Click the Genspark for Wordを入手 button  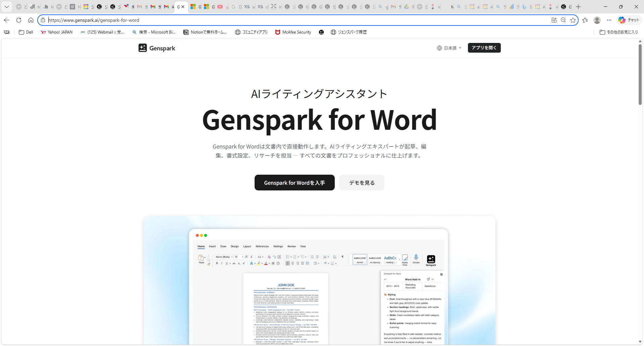[x=294, y=183]
